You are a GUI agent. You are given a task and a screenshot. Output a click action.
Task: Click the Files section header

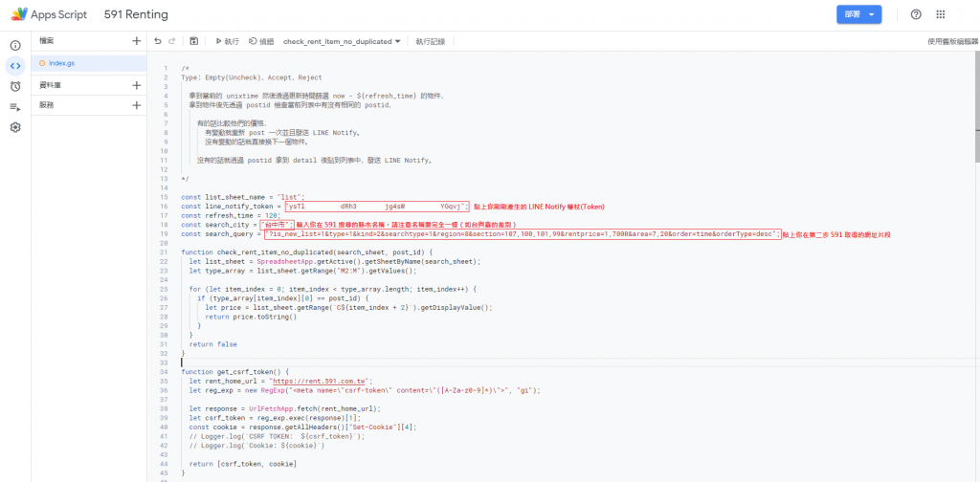coord(46,41)
